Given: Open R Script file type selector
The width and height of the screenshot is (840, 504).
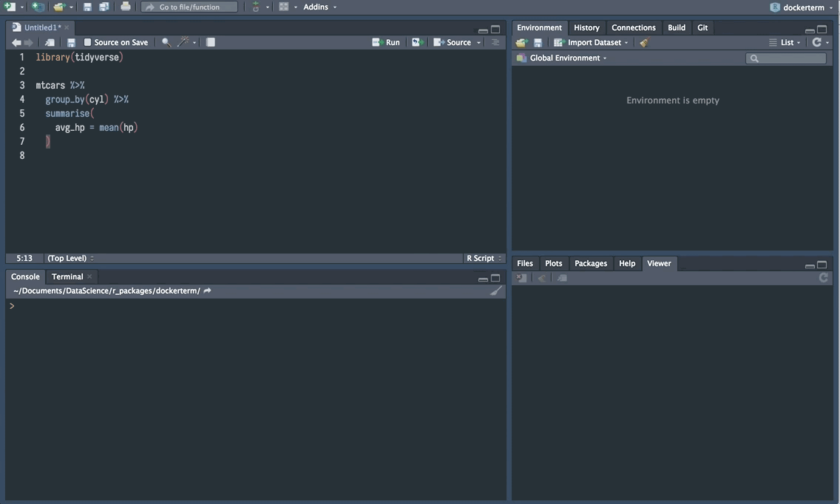Looking at the screenshot, I should (x=484, y=258).
